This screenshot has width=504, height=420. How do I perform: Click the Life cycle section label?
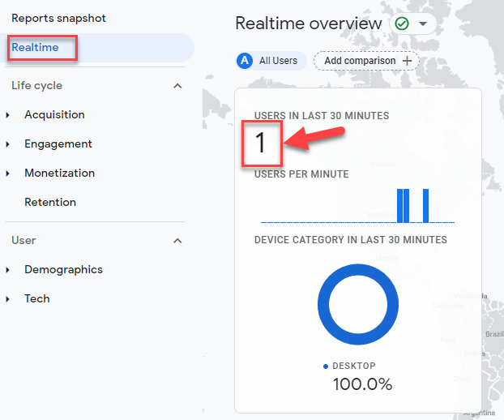[37, 86]
